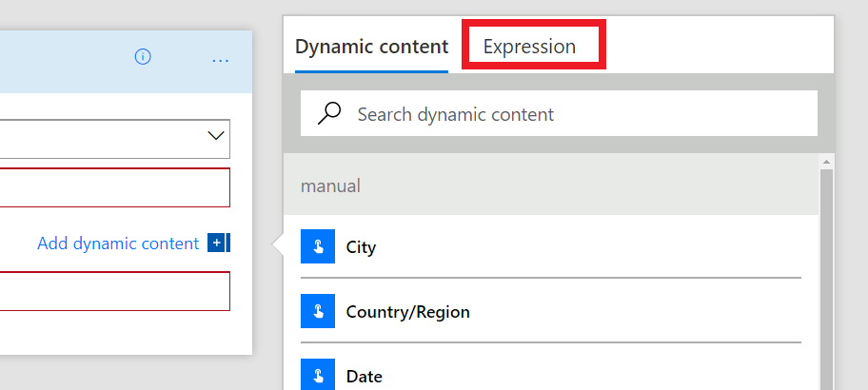Image resolution: width=868 pixels, height=390 pixels.
Task: Expand the dropdown chevron arrow
Action: point(216,137)
